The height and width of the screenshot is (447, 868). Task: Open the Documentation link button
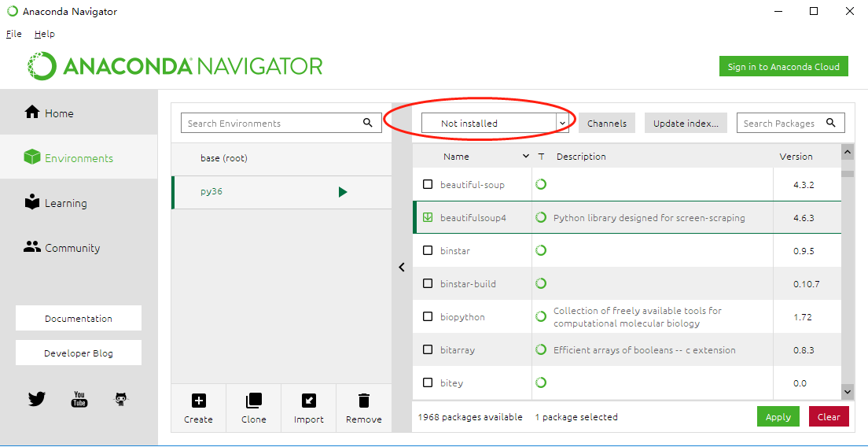point(79,319)
